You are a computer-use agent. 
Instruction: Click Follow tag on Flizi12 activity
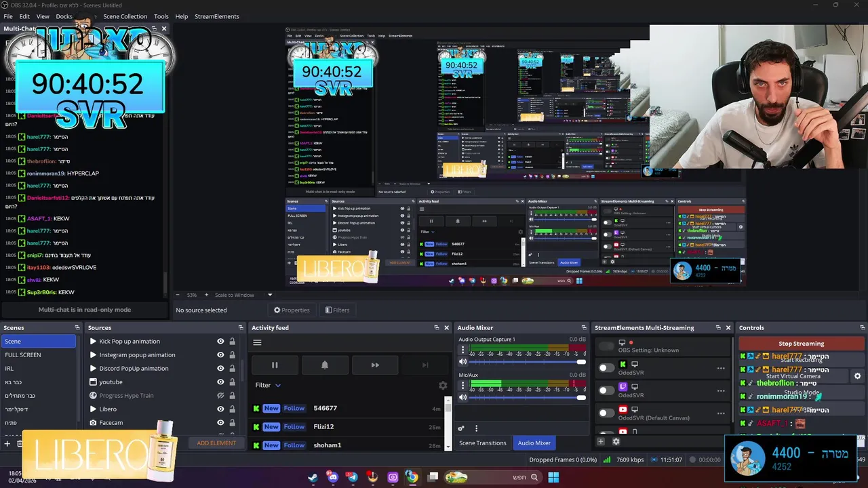pyautogui.click(x=294, y=426)
